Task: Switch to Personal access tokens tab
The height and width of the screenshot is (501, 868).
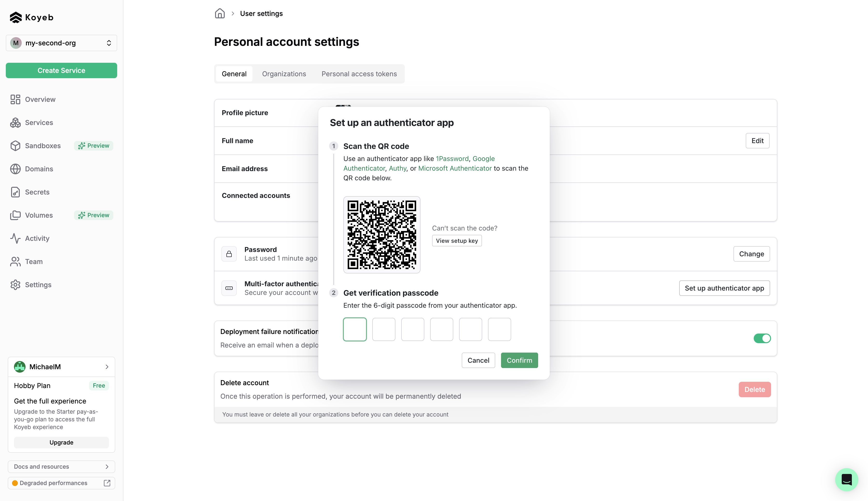Action: click(x=359, y=74)
